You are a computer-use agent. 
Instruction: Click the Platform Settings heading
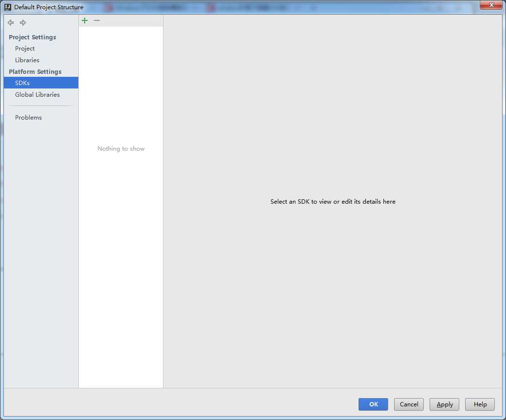click(x=35, y=71)
